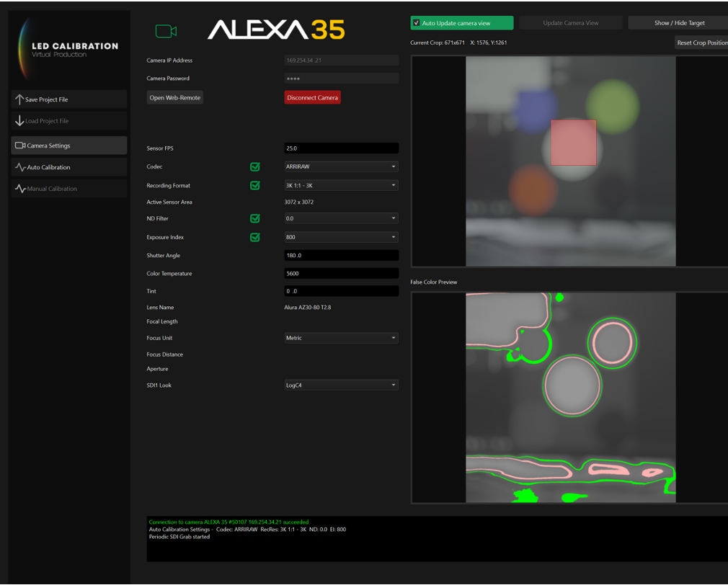
Task: Uncheck the Codec checkbox
Action: click(x=254, y=166)
